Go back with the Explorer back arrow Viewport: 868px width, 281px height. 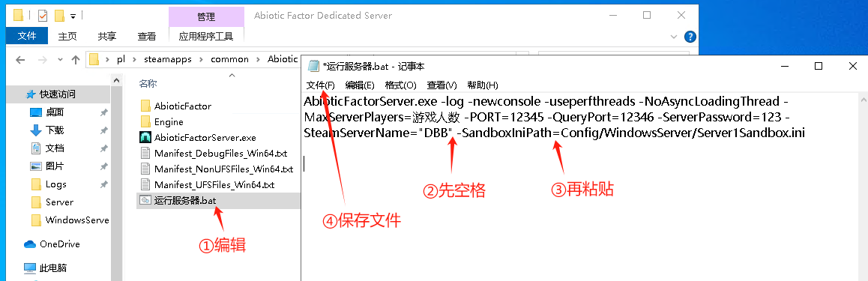tap(20, 60)
